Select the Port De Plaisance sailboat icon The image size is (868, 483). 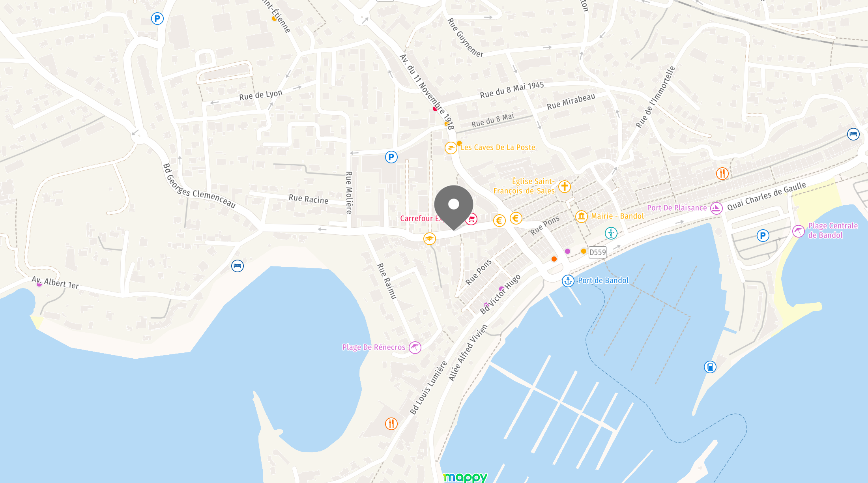pyautogui.click(x=716, y=208)
